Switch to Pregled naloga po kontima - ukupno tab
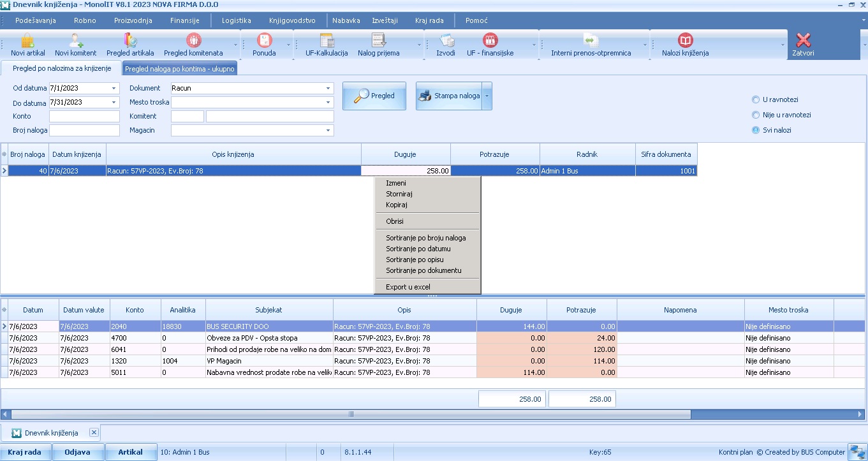 [x=180, y=68]
